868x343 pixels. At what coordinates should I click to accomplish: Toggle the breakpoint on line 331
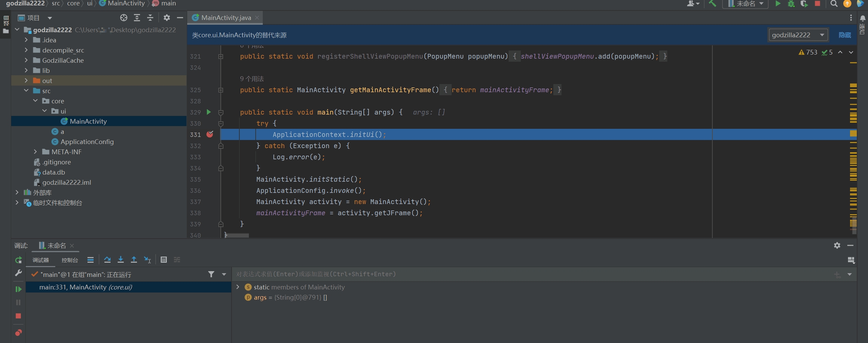point(210,134)
